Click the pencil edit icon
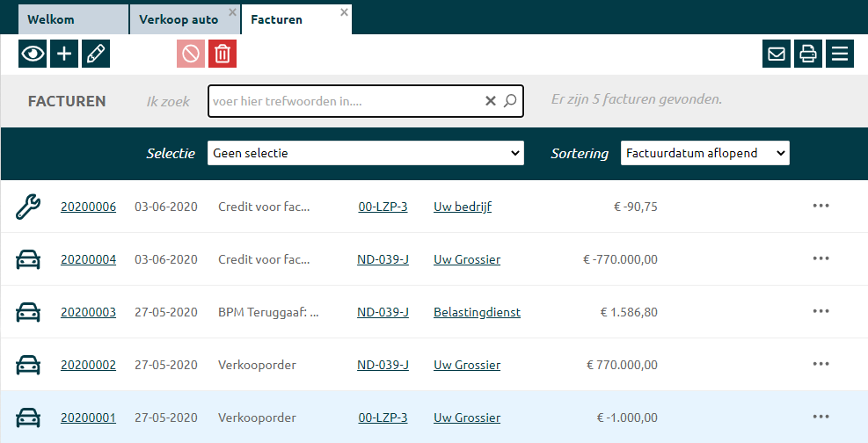Viewport: 868px width, 443px height. point(96,54)
